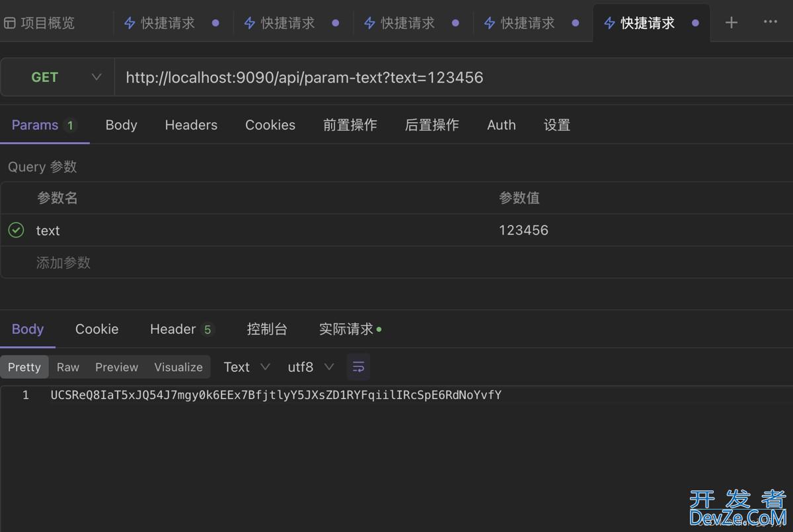This screenshot has width=793, height=532.
Task: Click lightning icon of first quick request tab
Action: tap(130, 23)
